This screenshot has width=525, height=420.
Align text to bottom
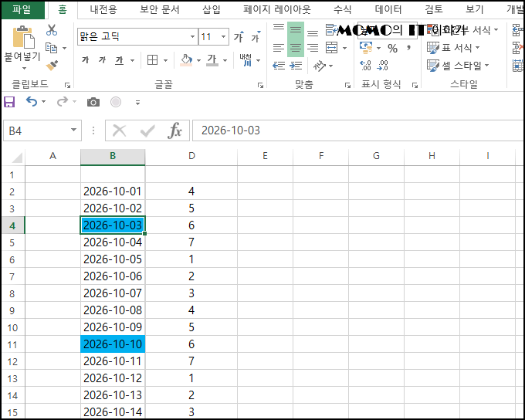[x=313, y=33]
